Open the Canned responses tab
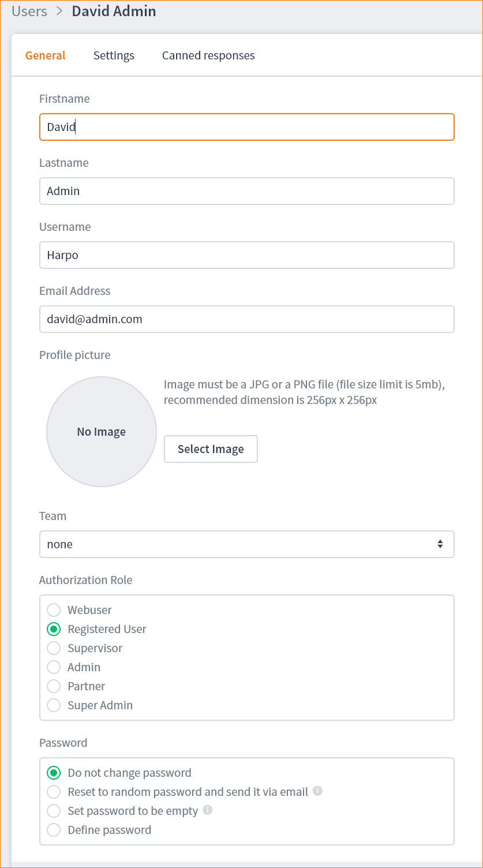Screen dimensions: 483x868 pyautogui.click(x=208, y=55)
